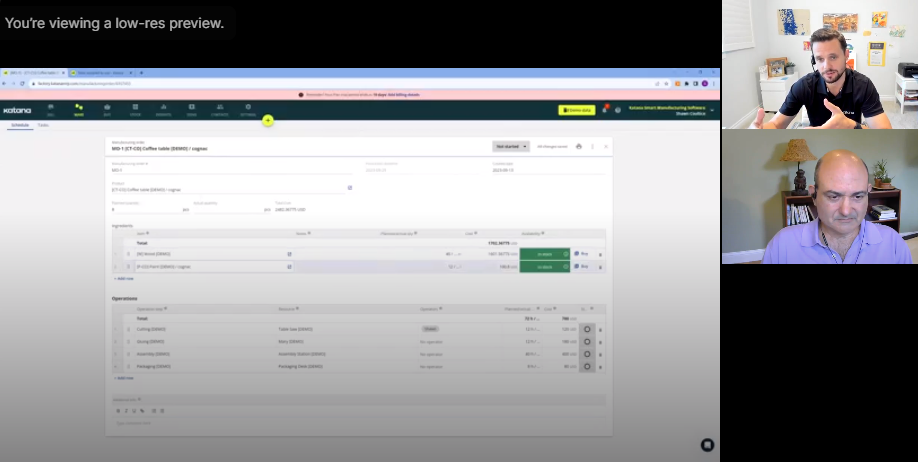The image size is (918, 462).
Task: Open the Contacts section in Katana navigation
Action: click(220, 110)
